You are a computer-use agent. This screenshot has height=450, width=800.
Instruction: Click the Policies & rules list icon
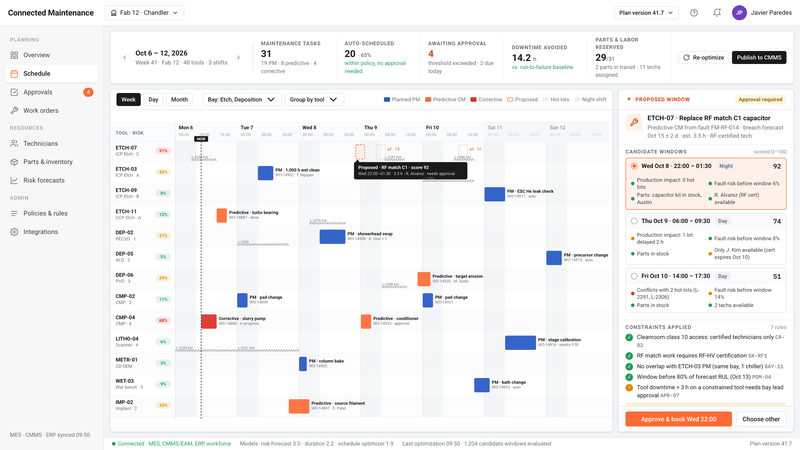pyautogui.click(x=14, y=213)
